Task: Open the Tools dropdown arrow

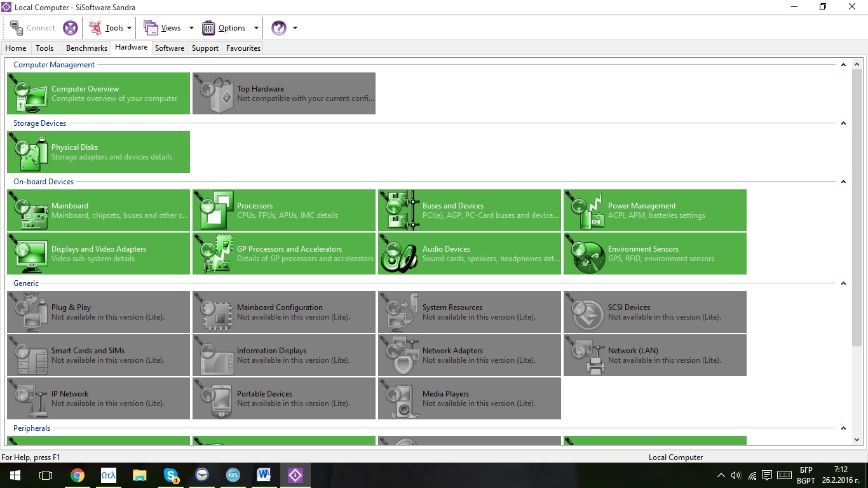Action: (129, 28)
